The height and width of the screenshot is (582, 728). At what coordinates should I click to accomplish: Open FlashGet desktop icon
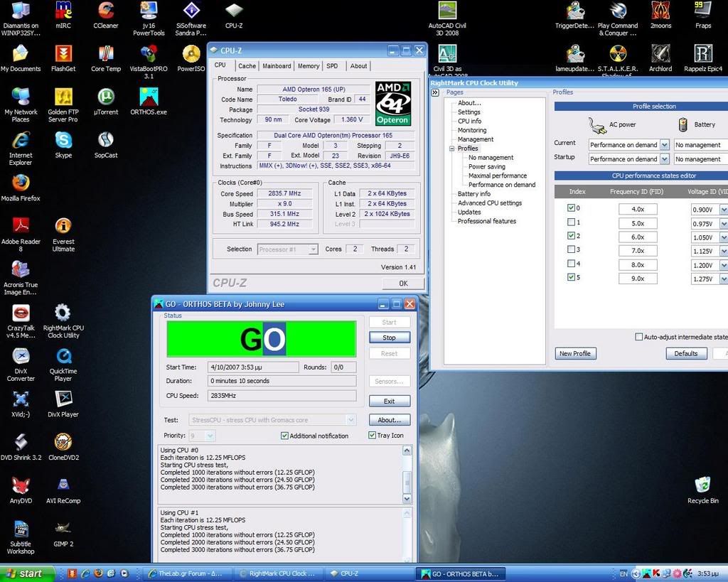(63, 58)
